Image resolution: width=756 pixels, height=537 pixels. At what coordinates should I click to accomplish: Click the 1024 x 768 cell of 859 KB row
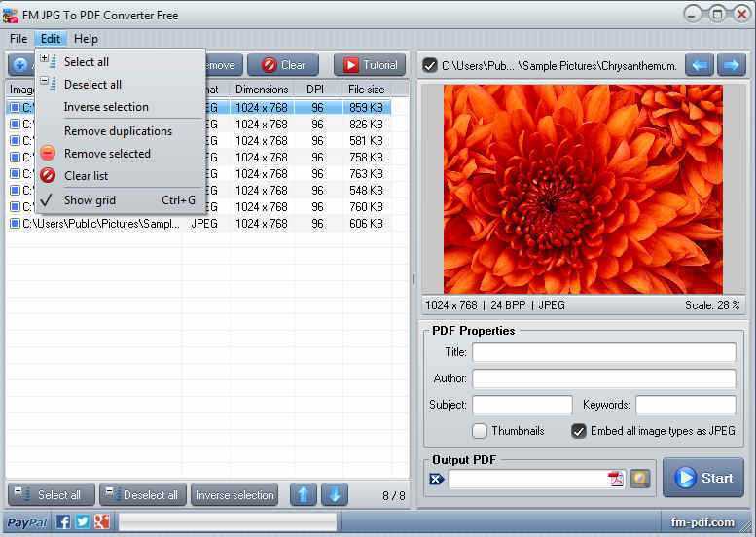[262, 107]
